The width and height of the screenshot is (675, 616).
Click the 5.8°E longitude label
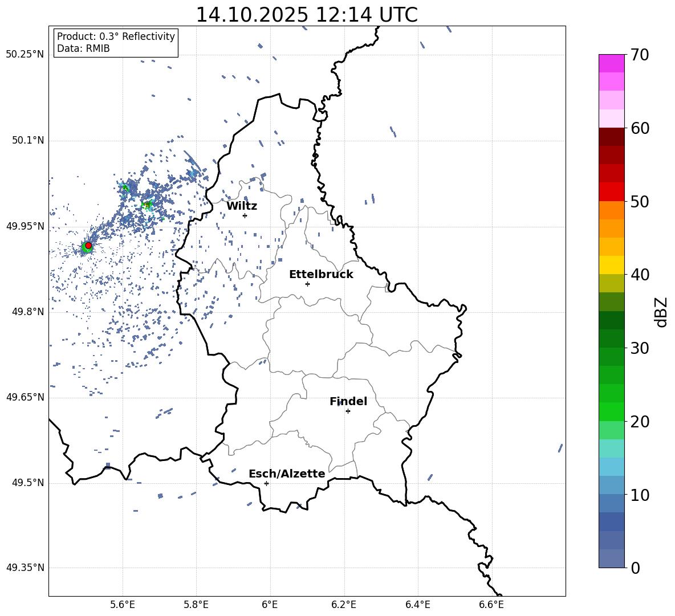click(x=196, y=605)
